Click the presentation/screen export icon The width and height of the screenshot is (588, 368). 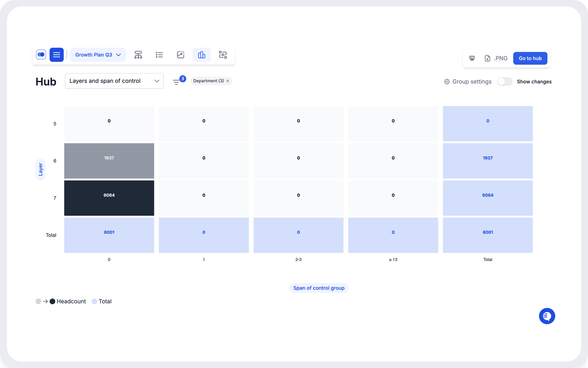tap(472, 58)
